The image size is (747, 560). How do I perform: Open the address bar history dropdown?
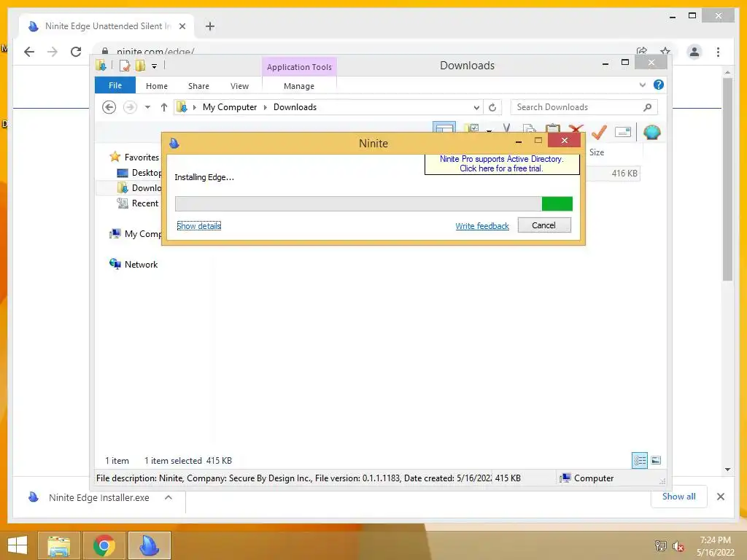[476, 107]
